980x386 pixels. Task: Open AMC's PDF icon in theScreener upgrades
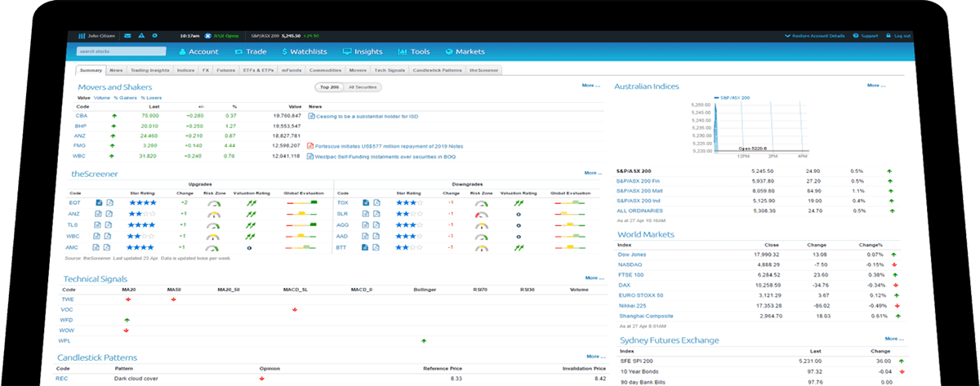(x=109, y=247)
